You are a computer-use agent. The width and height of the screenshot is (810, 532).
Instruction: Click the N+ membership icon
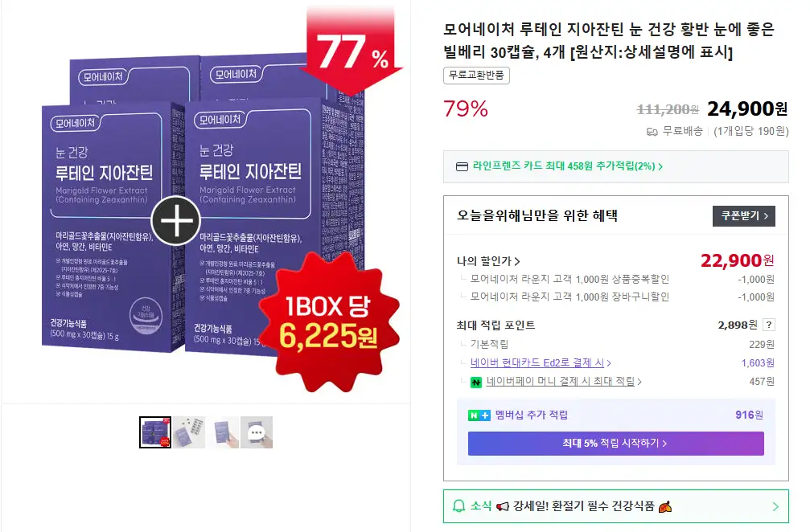tap(479, 415)
